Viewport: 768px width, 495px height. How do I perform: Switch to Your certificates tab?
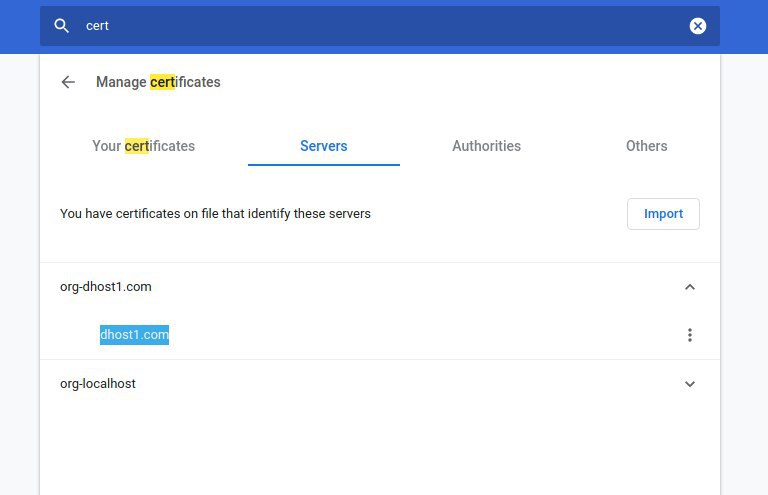(144, 146)
